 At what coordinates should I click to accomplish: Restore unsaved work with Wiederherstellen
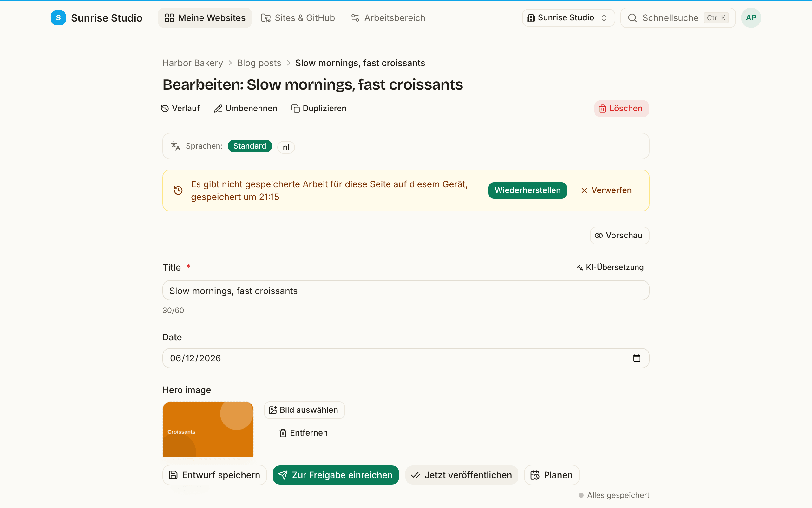[x=527, y=190]
